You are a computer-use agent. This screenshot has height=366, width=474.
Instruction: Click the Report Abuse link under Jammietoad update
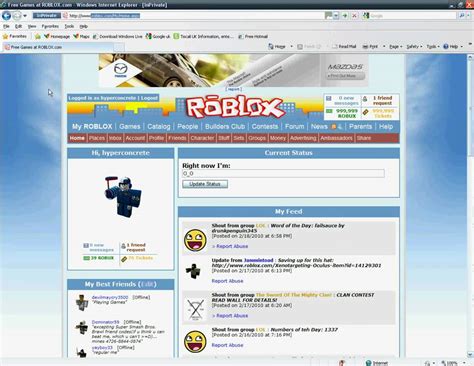(x=227, y=281)
